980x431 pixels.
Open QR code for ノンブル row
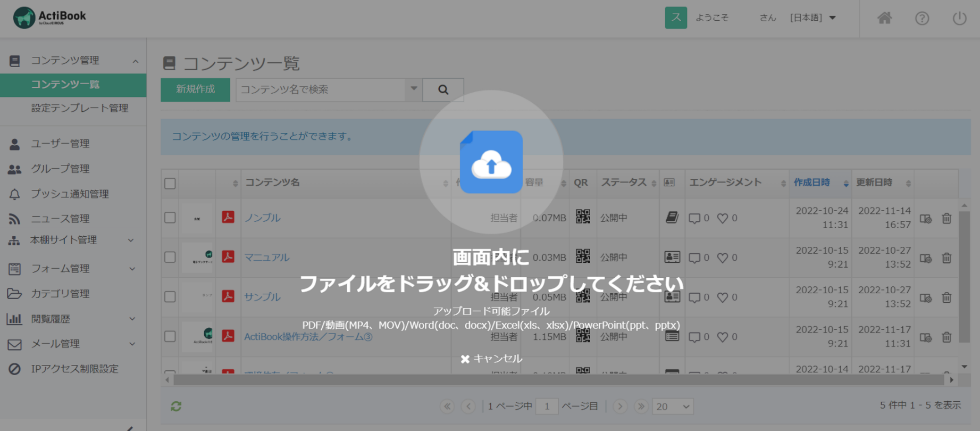coord(583,217)
